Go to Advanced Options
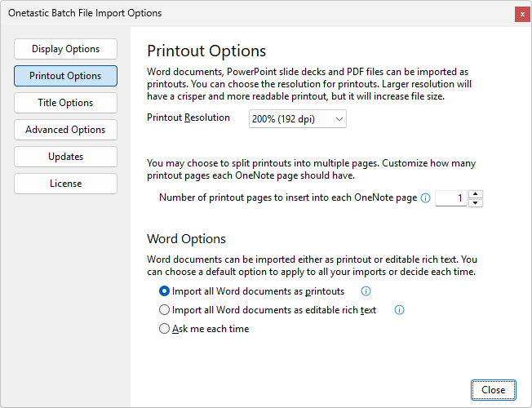The image size is (532, 408). tap(65, 130)
